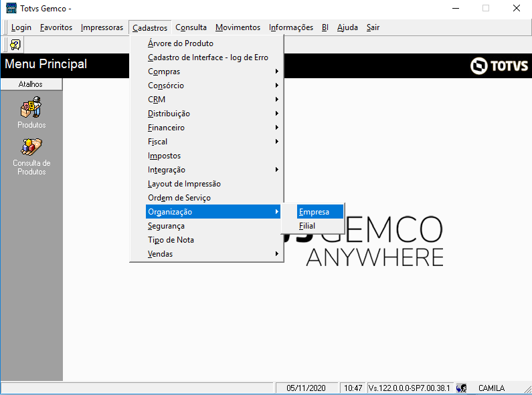Click the date 05/11/2020 in status bar
Screen dimensions: 532x395
click(306, 388)
